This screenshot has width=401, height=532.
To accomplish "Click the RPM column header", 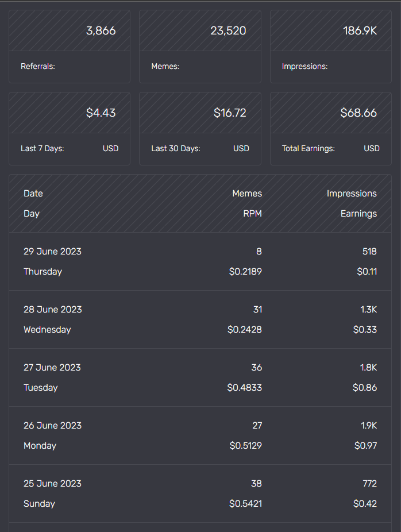I will pyautogui.click(x=252, y=214).
